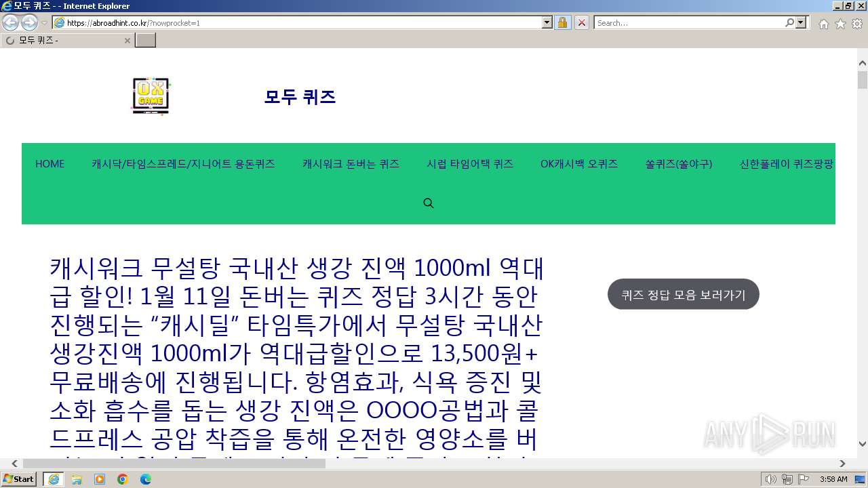Image resolution: width=868 pixels, height=488 pixels.
Task: Open the recent pages dropdown arrow
Action: pos(44,23)
